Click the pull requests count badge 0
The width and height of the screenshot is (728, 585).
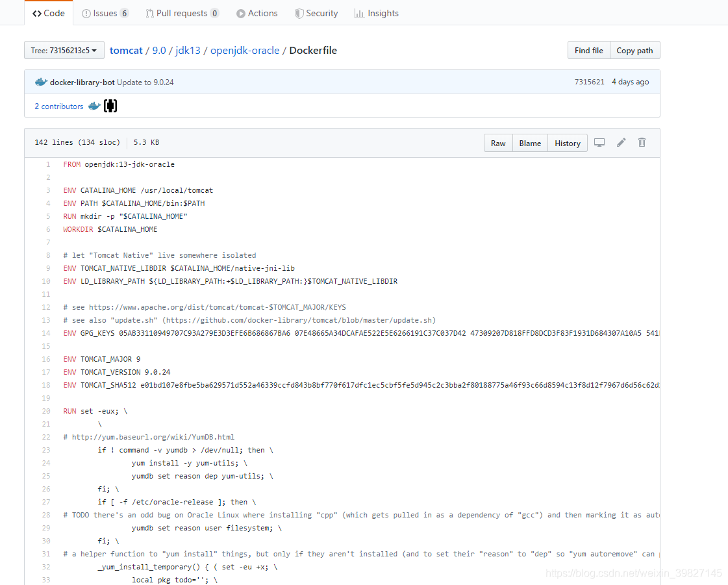tap(214, 13)
